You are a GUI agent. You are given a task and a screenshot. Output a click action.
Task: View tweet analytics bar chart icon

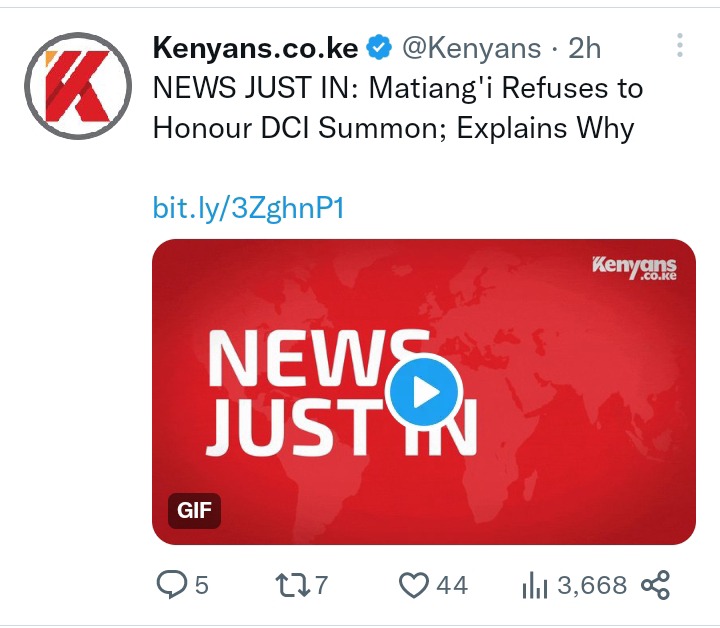(534, 585)
